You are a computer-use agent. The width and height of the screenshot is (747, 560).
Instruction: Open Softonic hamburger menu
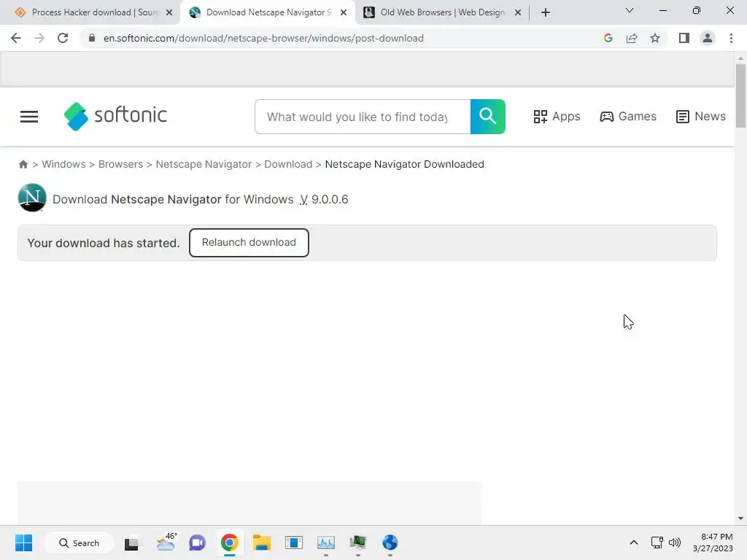(x=29, y=117)
